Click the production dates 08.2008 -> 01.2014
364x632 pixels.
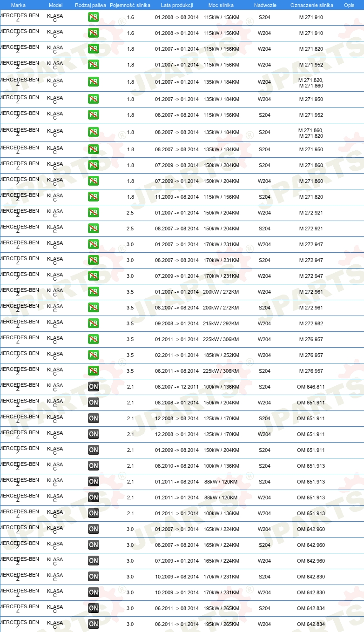pos(177,403)
